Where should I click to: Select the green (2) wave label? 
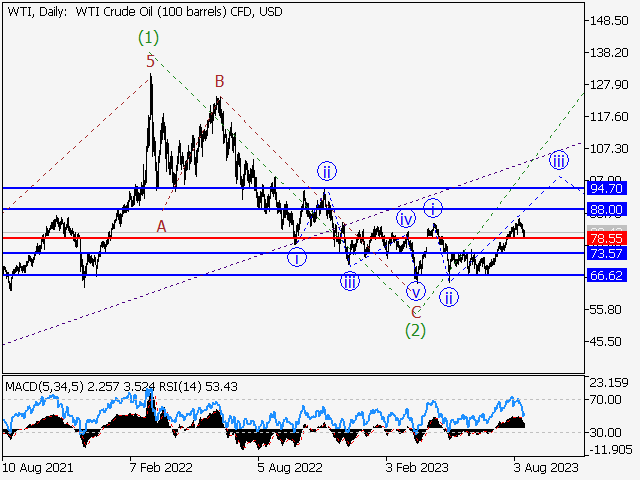(x=415, y=330)
